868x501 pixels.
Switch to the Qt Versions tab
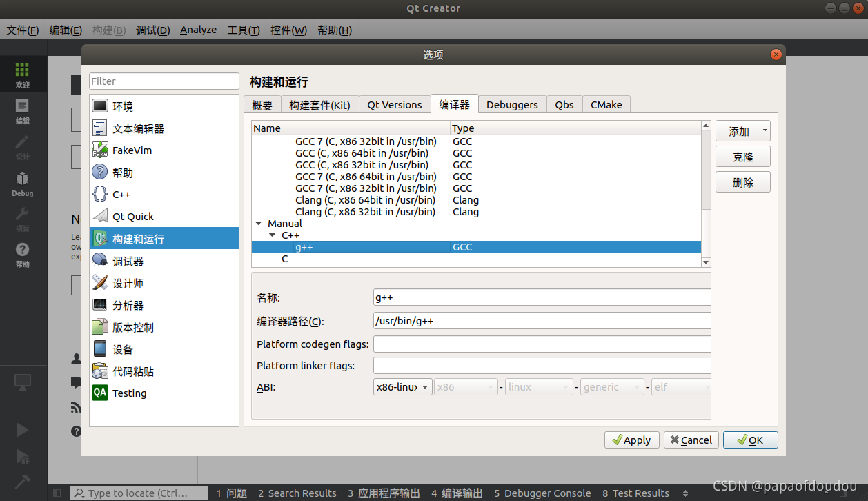tap(394, 105)
